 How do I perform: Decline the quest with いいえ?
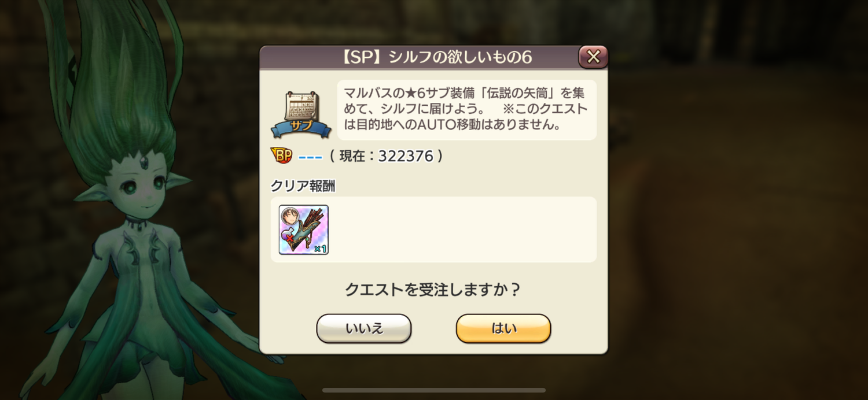pos(364,328)
